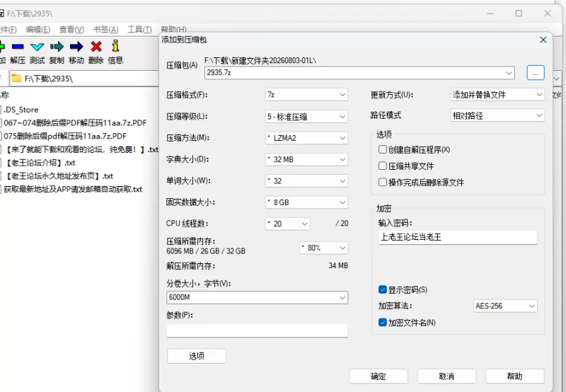Click the folder icon in the address bar
This screenshot has width=566, height=392.
16,79
